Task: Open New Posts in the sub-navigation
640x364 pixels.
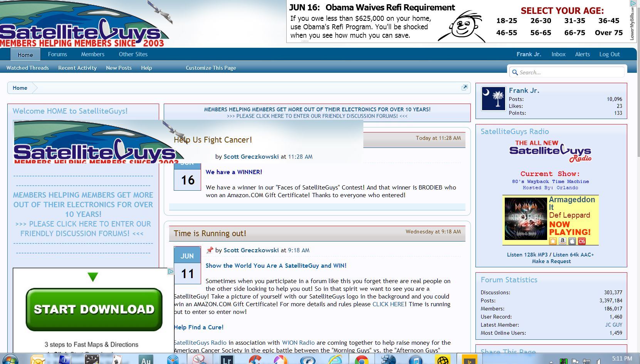Action: 119,68
